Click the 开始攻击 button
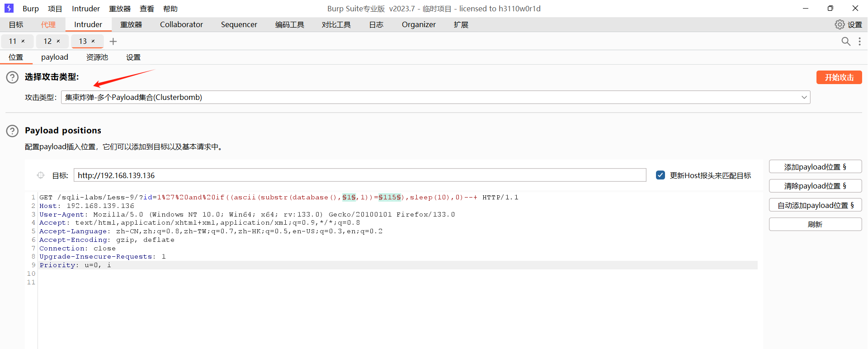This screenshot has height=349, width=868. coord(839,77)
